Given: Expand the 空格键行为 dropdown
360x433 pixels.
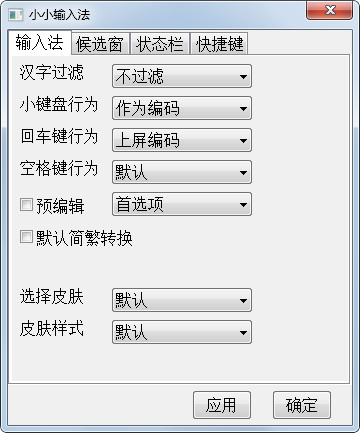Looking at the screenshot, I should [182, 172].
